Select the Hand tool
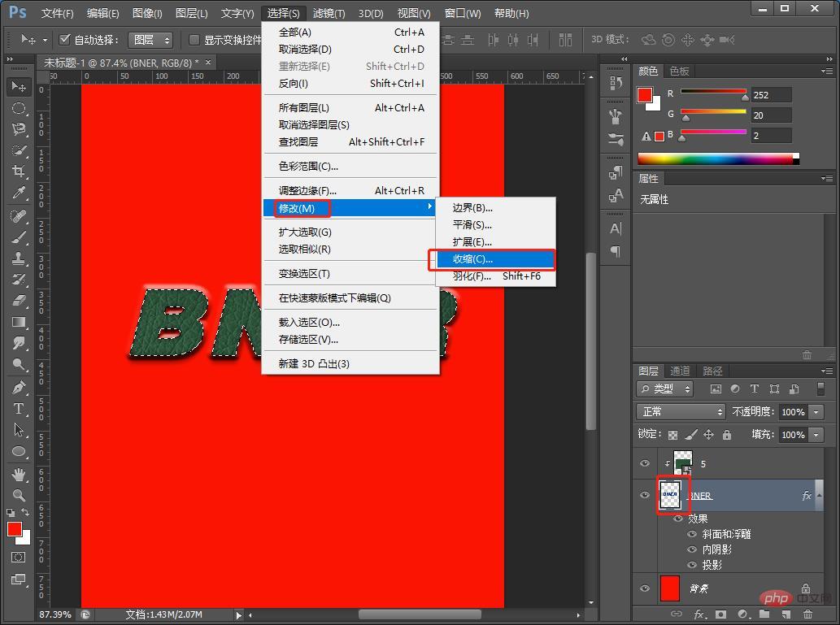 coord(19,474)
